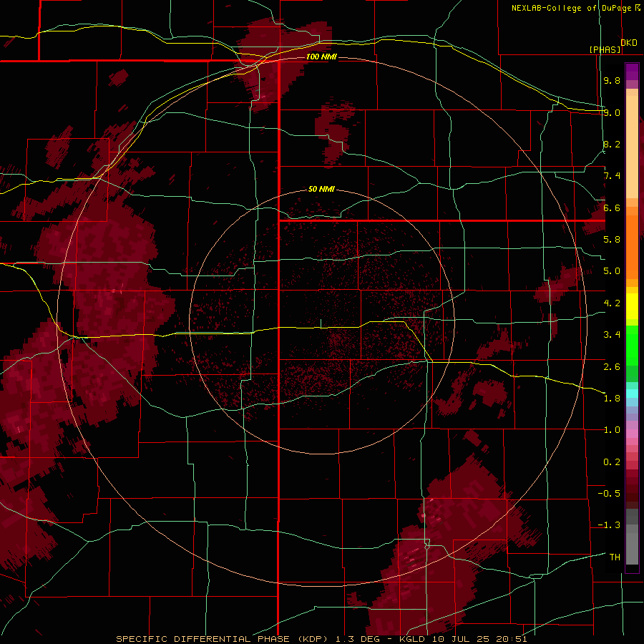Click the purple top segment of the color bar
The height and width of the screenshot is (644, 644).
point(632,72)
